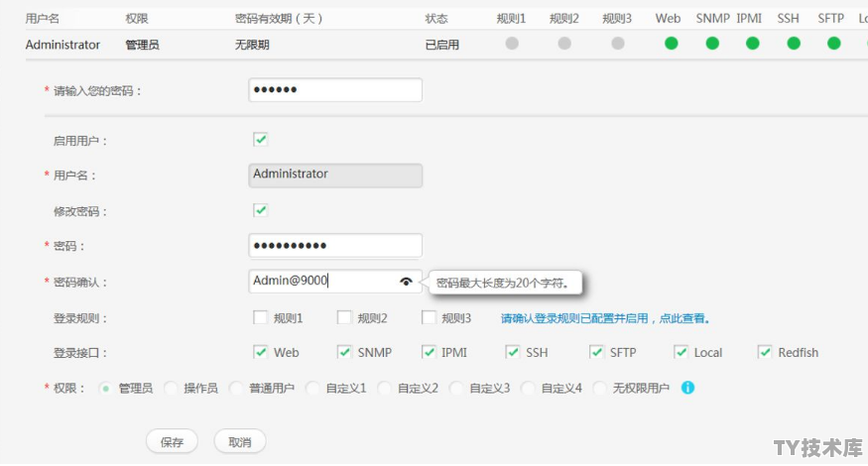This screenshot has width=868, height=466.
Task: Click the 管理员 cell in user row
Action: pos(142,45)
